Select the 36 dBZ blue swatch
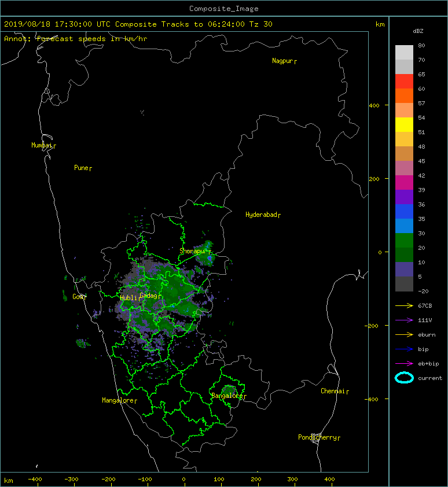 tap(404, 211)
